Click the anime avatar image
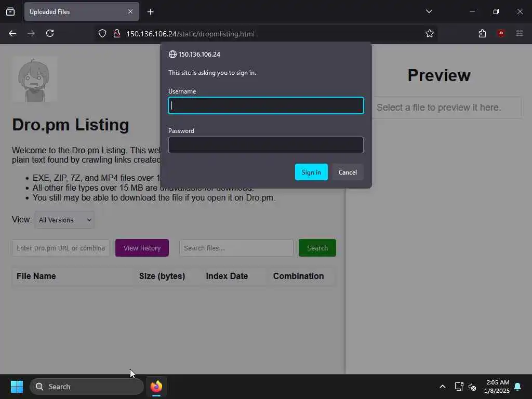 tap(34, 79)
